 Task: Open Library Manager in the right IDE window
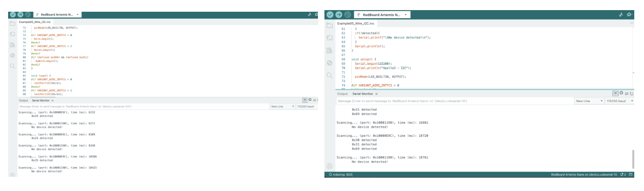pyautogui.click(x=329, y=50)
